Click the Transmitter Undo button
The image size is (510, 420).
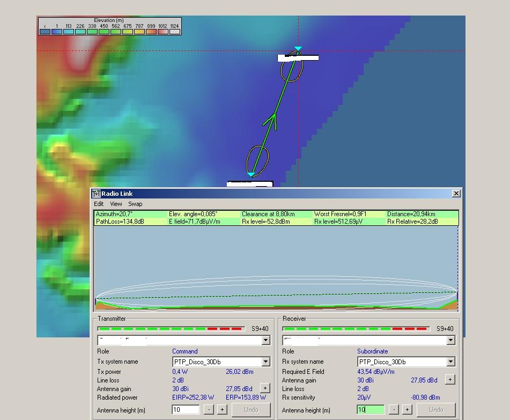[x=251, y=410]
